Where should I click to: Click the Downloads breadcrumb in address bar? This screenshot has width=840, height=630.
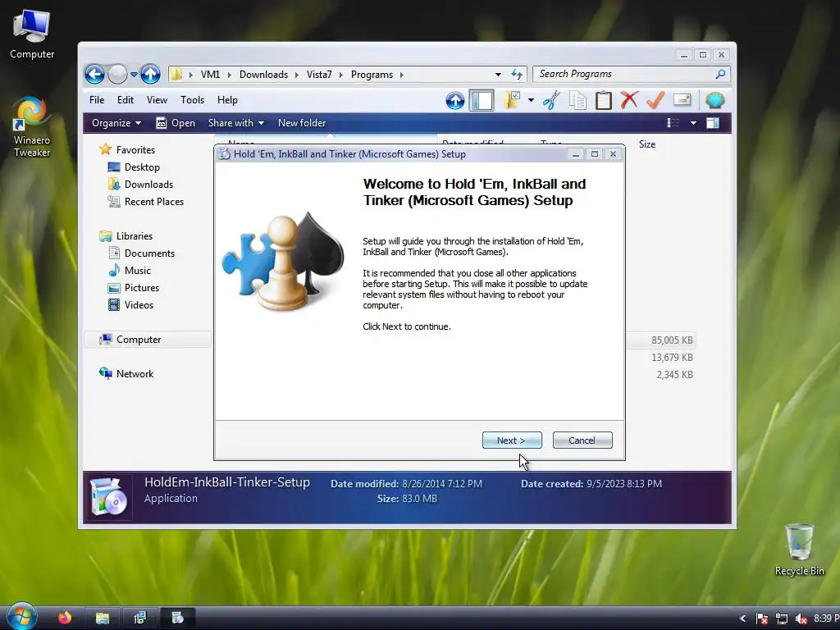[x=263, y=75]
